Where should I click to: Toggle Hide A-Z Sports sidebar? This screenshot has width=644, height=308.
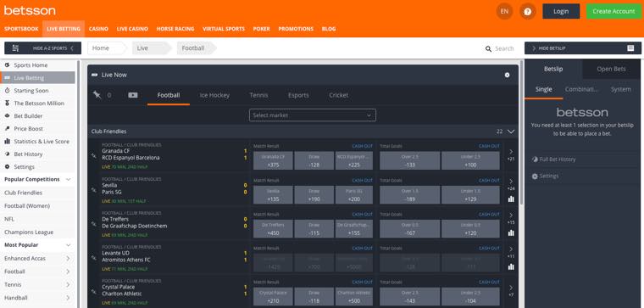coord(42,48)
